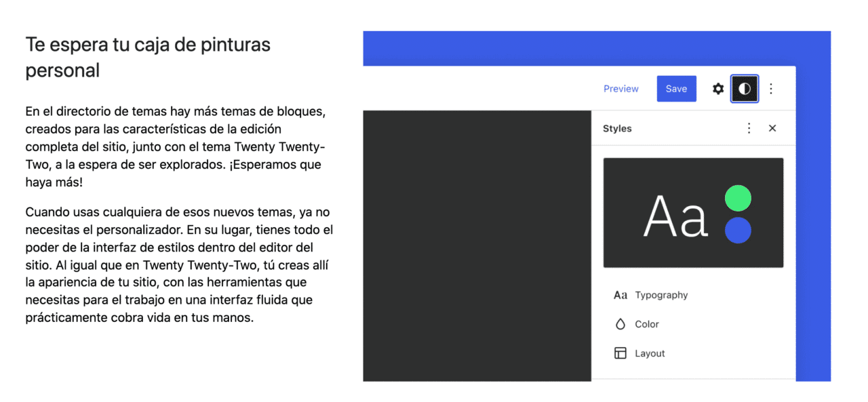
Task: Toggle the settings sidebar visibility
Action: (x=717, y=88)
